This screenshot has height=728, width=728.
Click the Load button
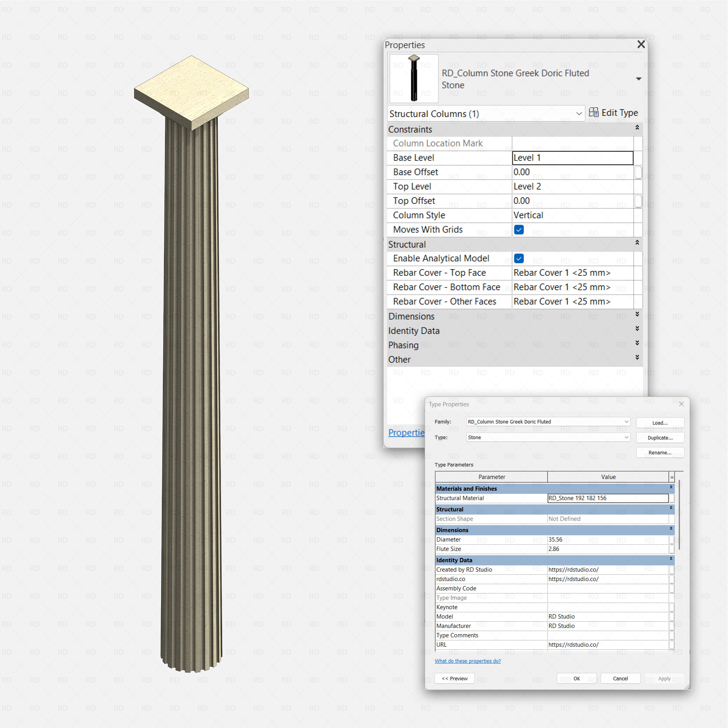click(660, 422)
